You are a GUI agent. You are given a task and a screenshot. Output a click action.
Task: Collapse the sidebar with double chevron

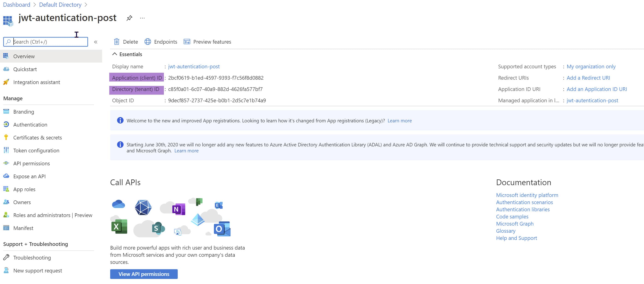pyautogui.click(x=95, y=42)
